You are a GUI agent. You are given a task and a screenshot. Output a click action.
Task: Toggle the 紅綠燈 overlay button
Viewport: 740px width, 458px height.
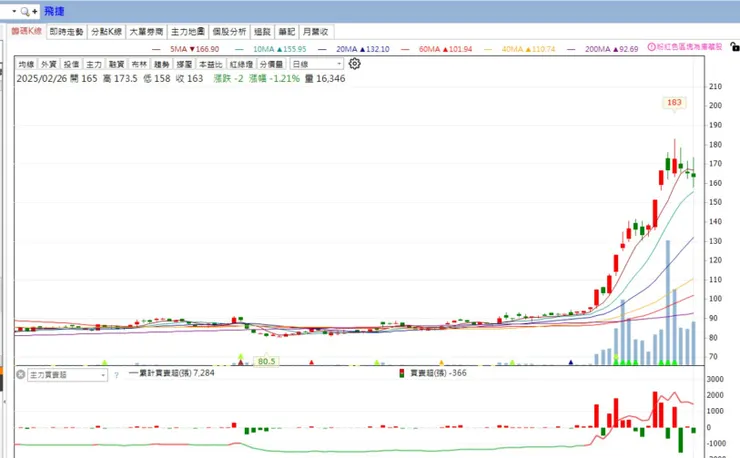tap(241, 64)
